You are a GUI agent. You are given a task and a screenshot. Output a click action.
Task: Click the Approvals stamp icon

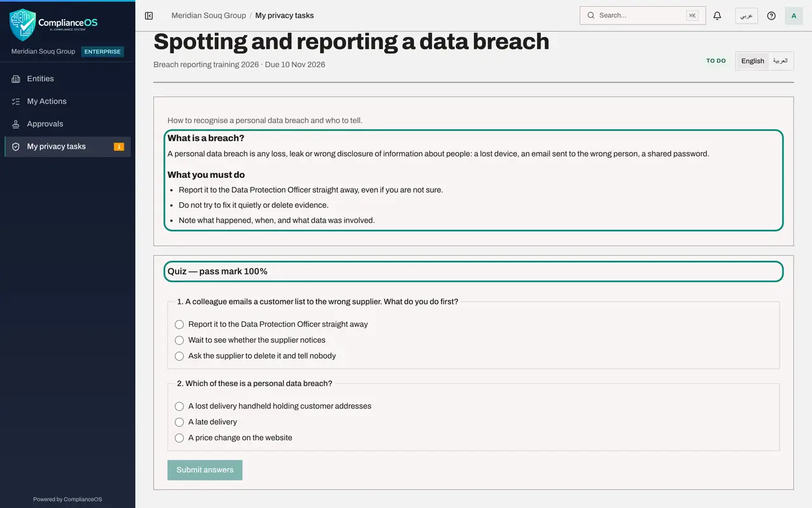click(x=16, y=124)
